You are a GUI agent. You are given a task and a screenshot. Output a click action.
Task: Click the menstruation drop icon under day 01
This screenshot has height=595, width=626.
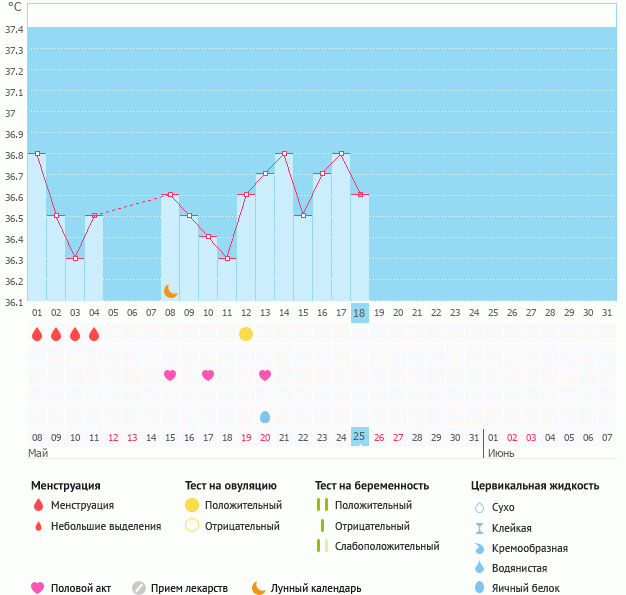coord(37,334)
